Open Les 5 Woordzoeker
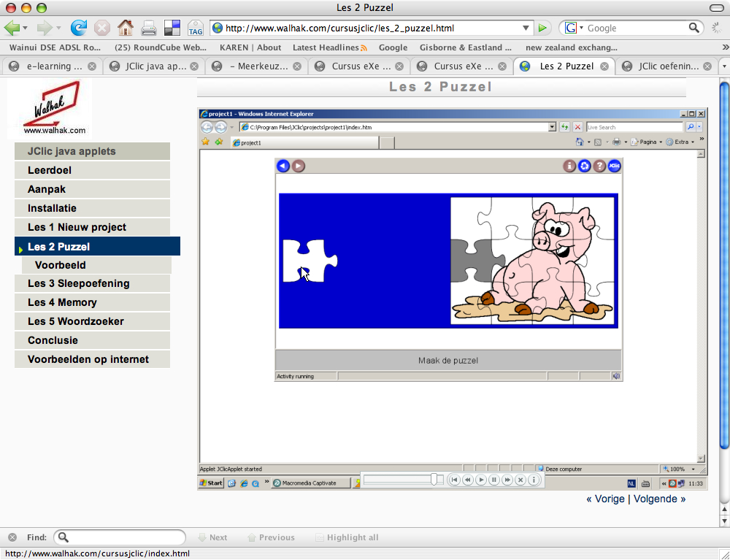 coord(92,321)
